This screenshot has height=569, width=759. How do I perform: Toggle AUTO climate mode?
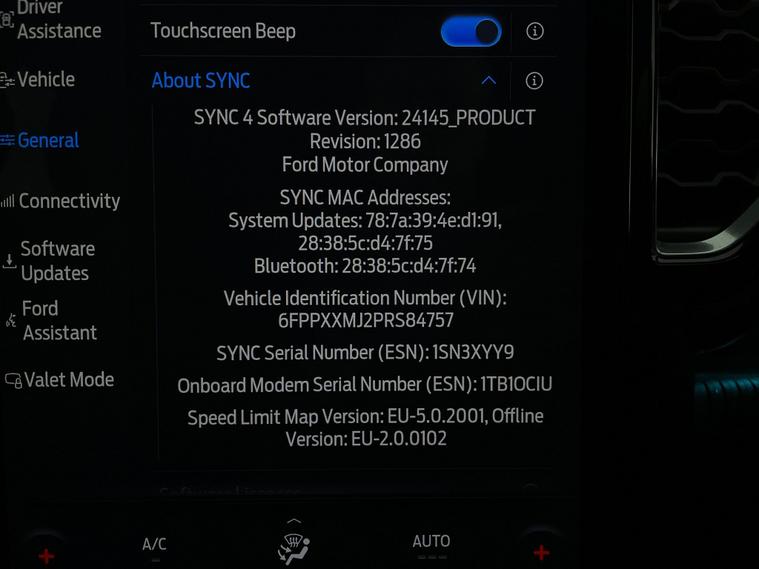431,541
